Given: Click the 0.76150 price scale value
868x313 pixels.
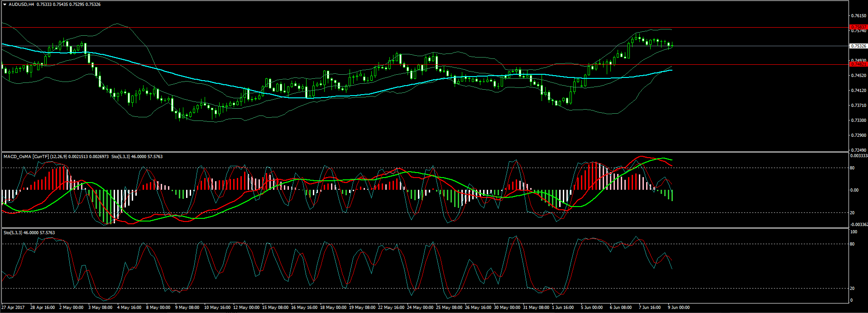Looking at the screenshot, I should click(858, 16).
